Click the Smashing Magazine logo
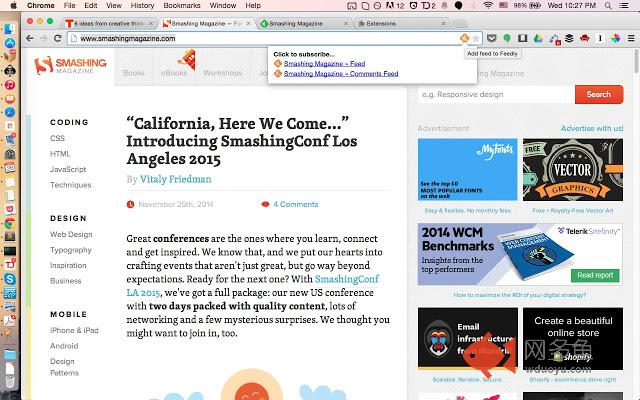The width and height of the screenshot is (640, 400). (70, 65)
